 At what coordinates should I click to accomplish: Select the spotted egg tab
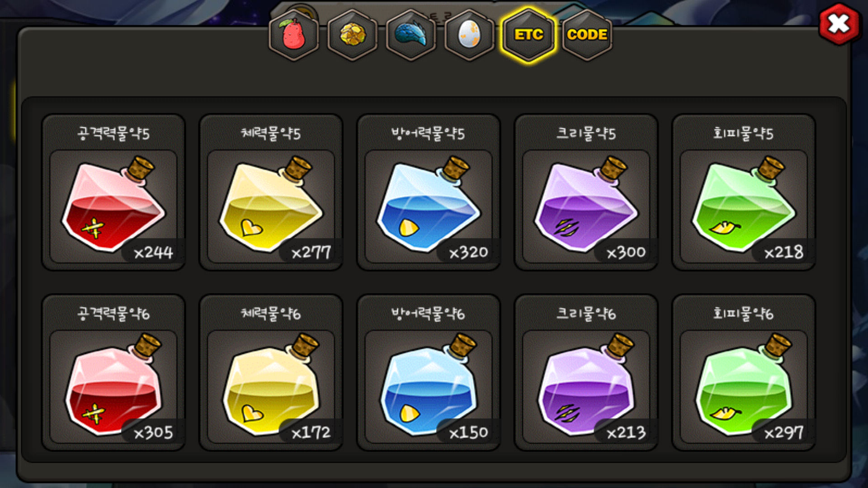[x=469, y=35]
